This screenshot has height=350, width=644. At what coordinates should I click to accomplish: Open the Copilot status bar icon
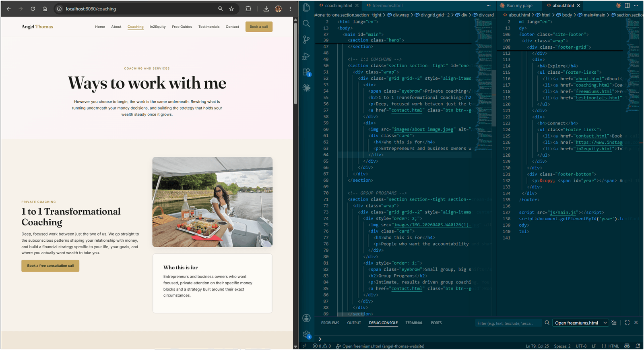coord(627,346)
